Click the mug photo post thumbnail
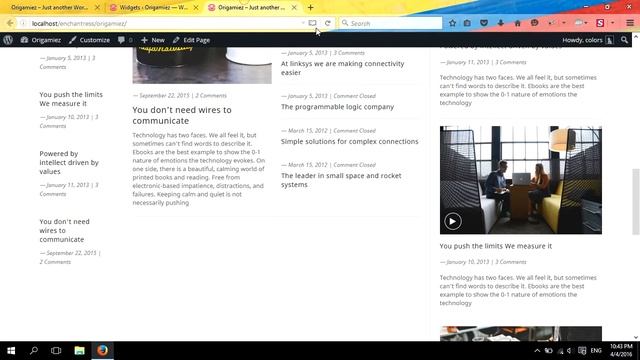The width and height of the screenshot is (640, 360). 202,65
